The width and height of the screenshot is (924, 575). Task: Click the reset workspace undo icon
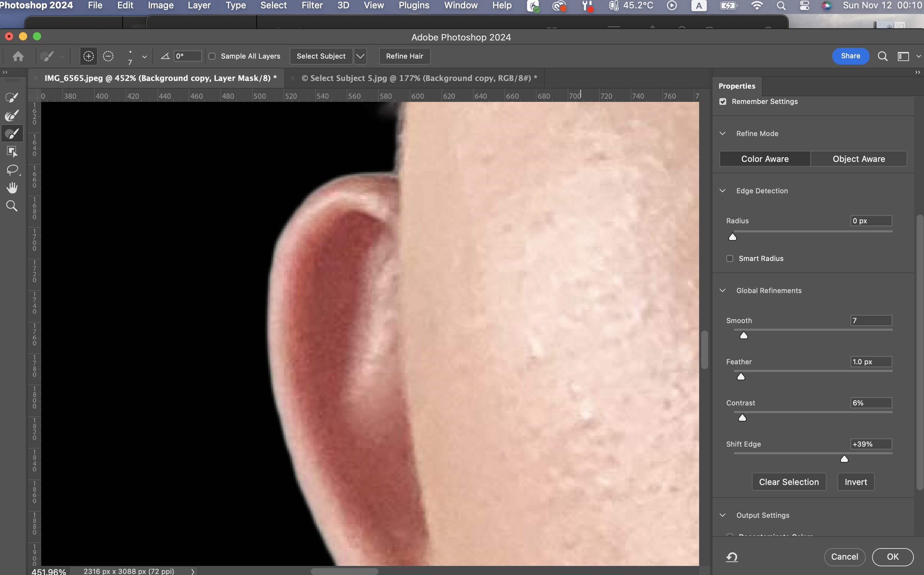click(732, 557)
